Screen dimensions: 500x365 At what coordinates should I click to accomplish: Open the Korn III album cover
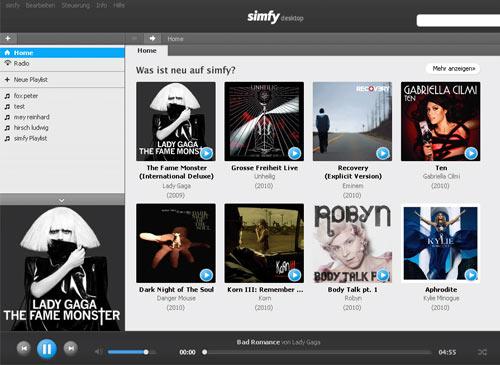click(x=264, y=243)
